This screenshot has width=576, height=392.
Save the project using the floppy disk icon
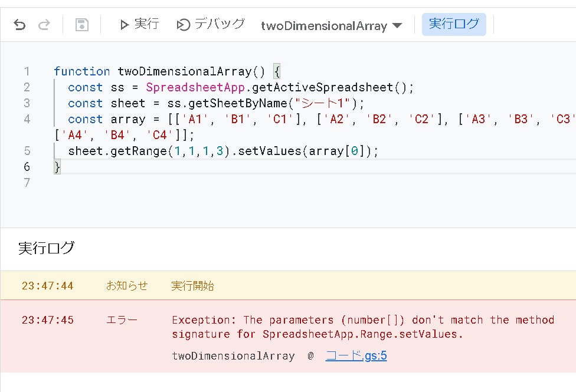click(x=81, y=25)
